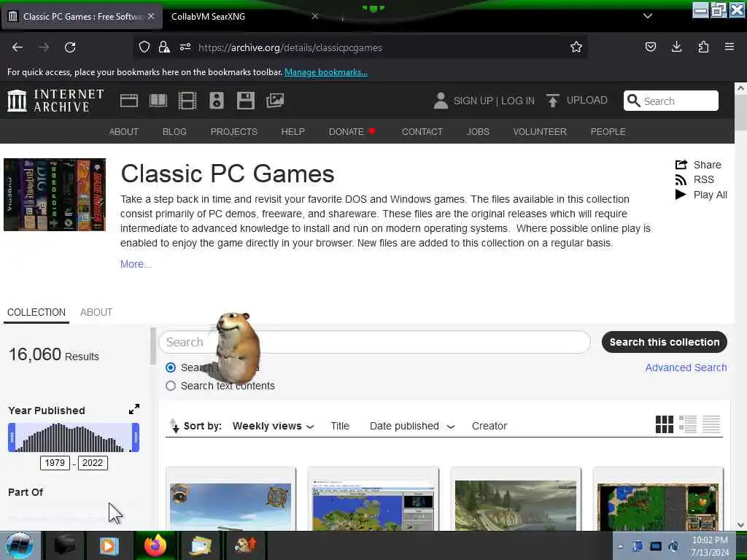The image size is (747, 560).
Task: Click the 1979 start year field
Action: pos(55,463)
